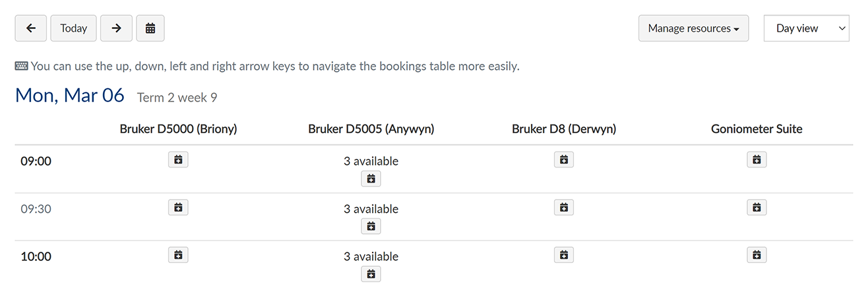Viewport: 868px width, 288px height.
Task: Go to the previous day with left arrow
Action: 31,28
